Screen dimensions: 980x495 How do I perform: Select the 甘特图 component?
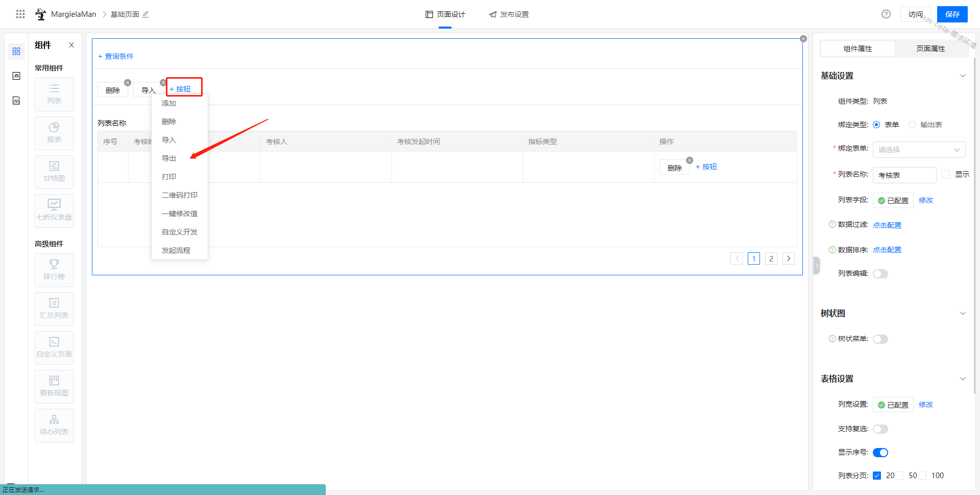tap(54, 172)
